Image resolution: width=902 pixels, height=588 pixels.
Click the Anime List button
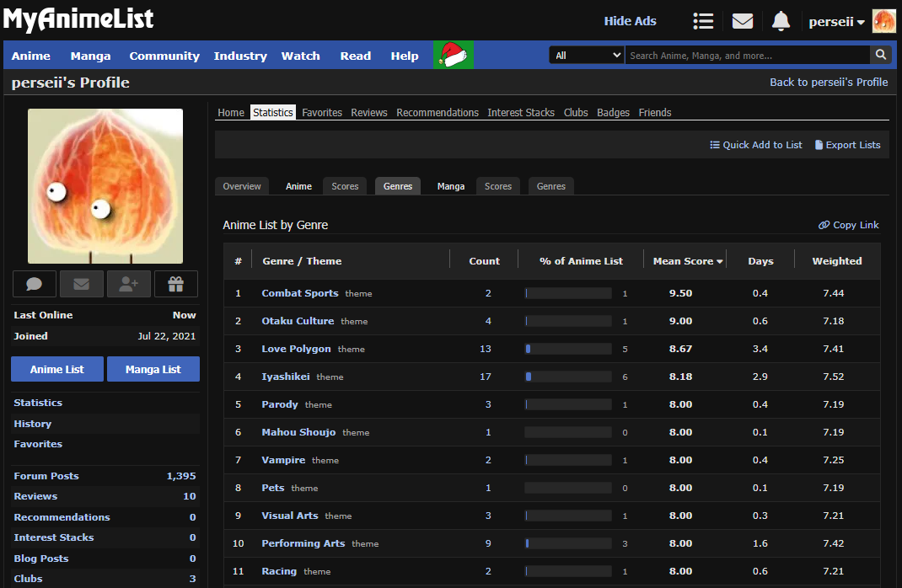click(x=57, y=369)
